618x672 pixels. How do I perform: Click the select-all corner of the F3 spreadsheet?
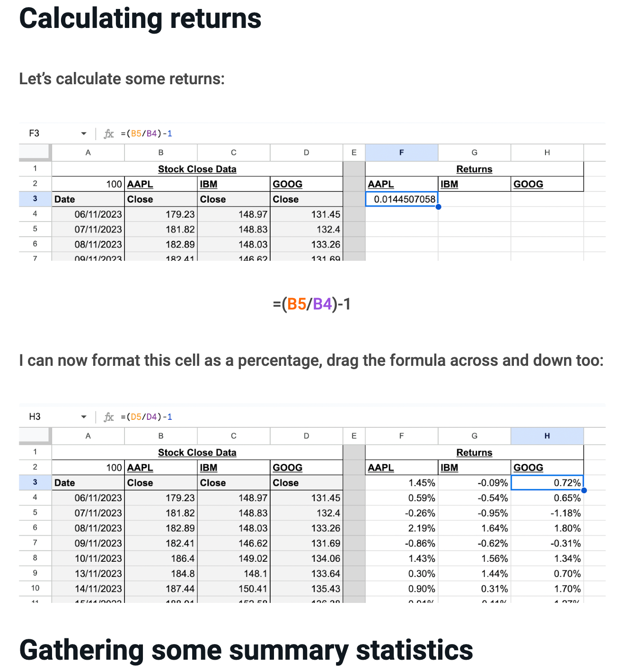click(35, 152)
